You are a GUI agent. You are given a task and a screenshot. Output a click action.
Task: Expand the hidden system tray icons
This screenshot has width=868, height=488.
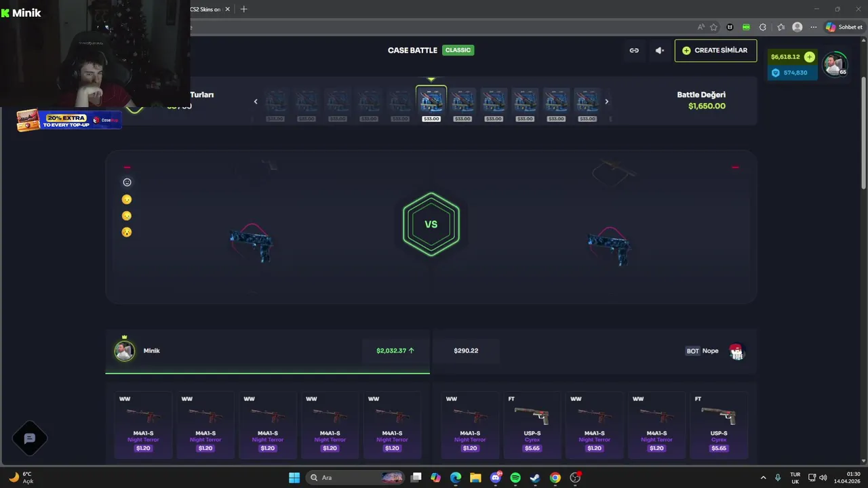pyautogui.click(x=763, y=478)
